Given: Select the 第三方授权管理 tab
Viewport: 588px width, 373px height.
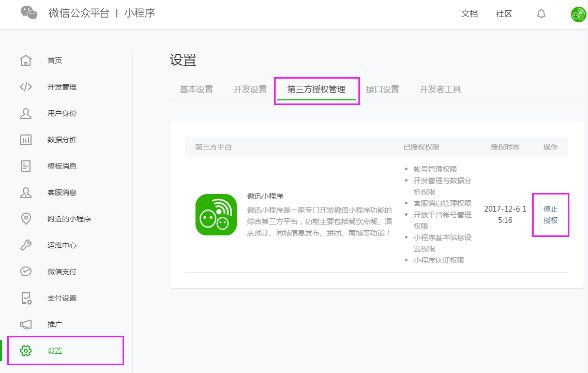Looking at the screenshot, I should (316, 89).
